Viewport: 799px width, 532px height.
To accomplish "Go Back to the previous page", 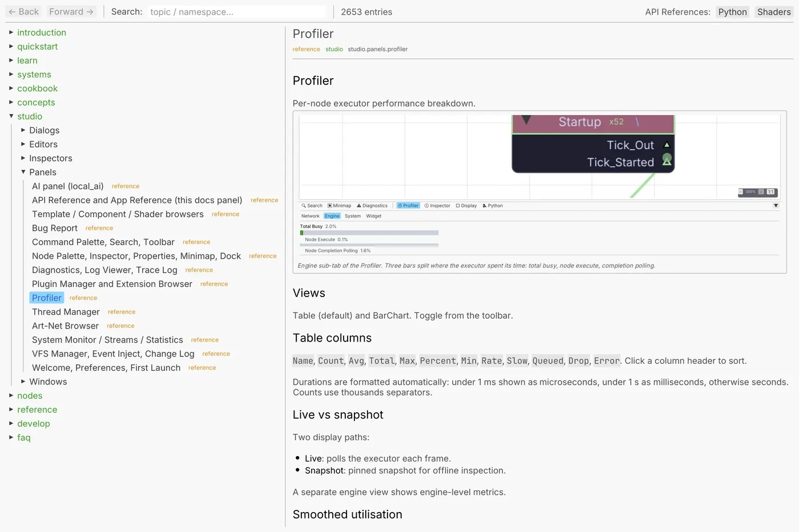I will coord(23,11).
